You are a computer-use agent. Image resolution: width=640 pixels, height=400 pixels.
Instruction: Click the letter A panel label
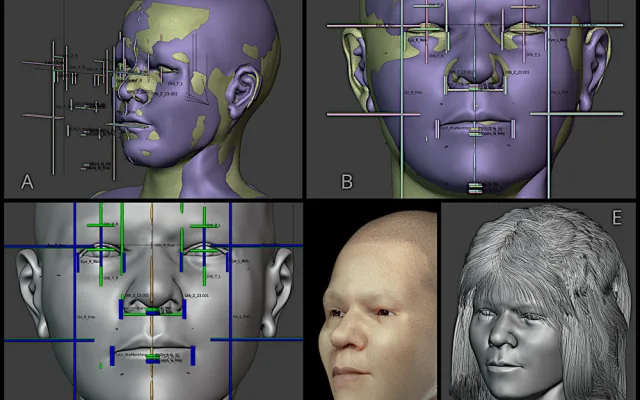(x=27, y=182)
